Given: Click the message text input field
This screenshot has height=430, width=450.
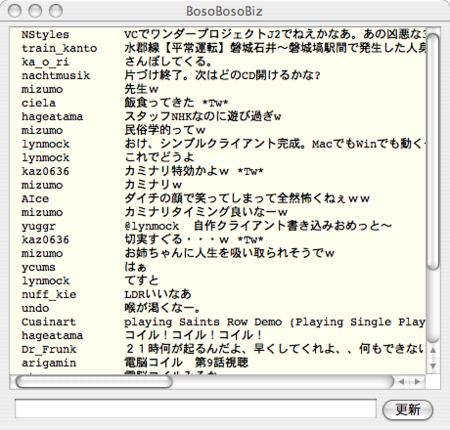Looking at the screenshot, I should [196, 408].
